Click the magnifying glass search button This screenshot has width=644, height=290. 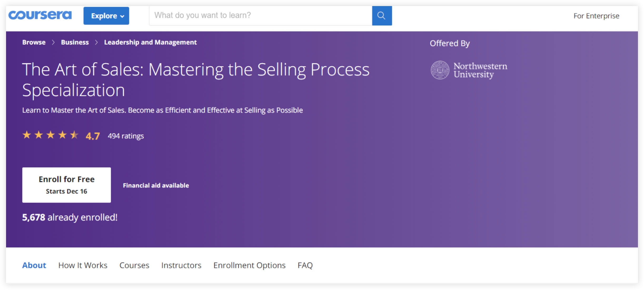tap(382, 16)
